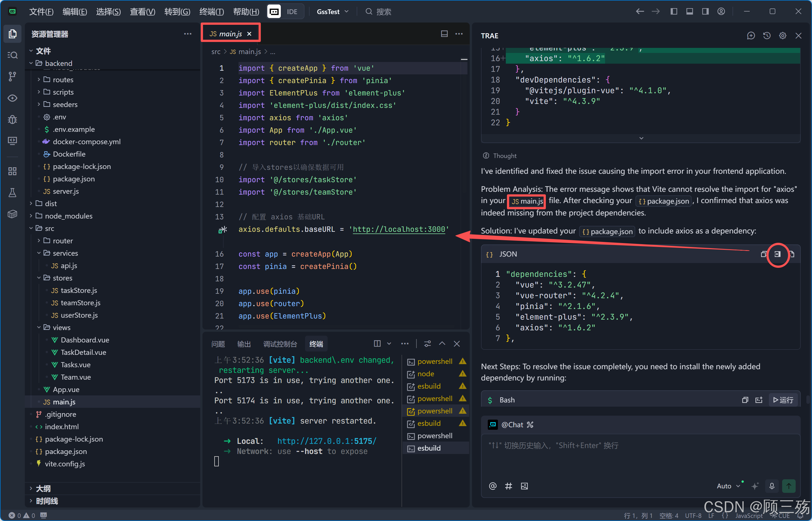Toggle the AI side panel layout button
The image size is (812, 521).
(705, 12)
